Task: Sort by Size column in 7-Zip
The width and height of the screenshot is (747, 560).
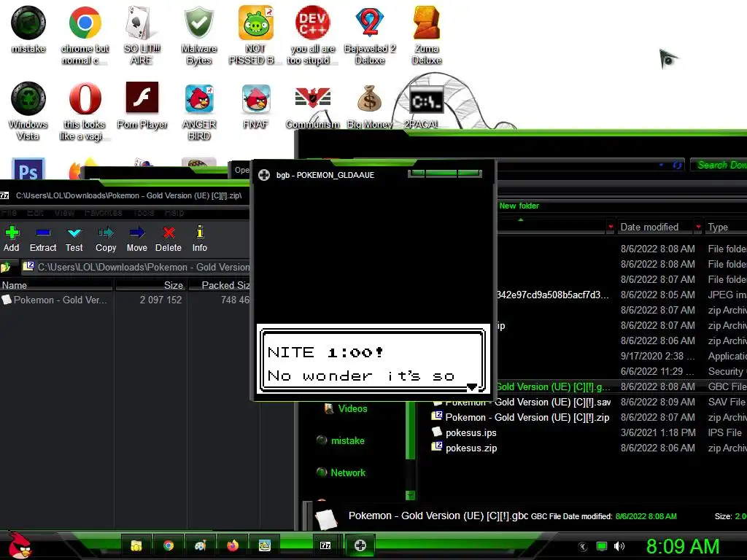Action: (150, 285)
